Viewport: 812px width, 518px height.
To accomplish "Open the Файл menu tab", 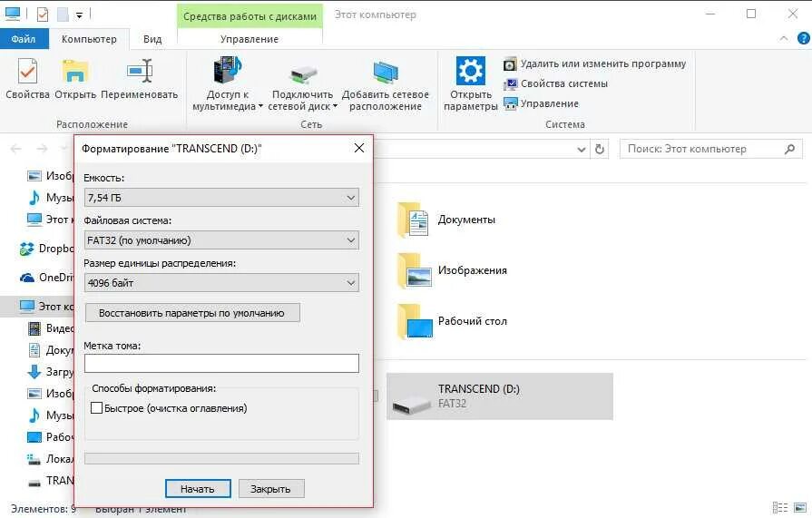I will tap(24, 39).
